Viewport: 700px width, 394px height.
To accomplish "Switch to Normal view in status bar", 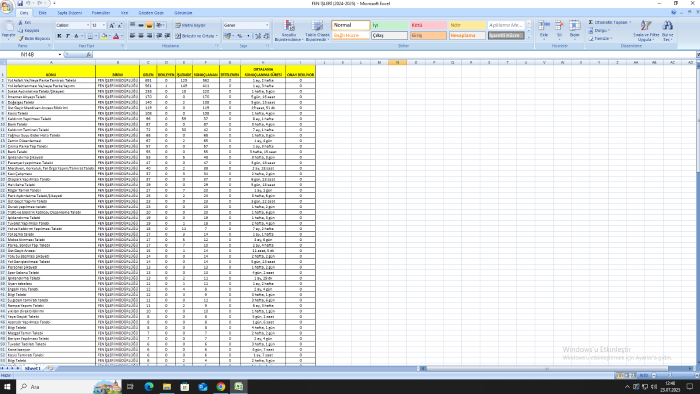I will pyautogui.click(x=620, y=376).
